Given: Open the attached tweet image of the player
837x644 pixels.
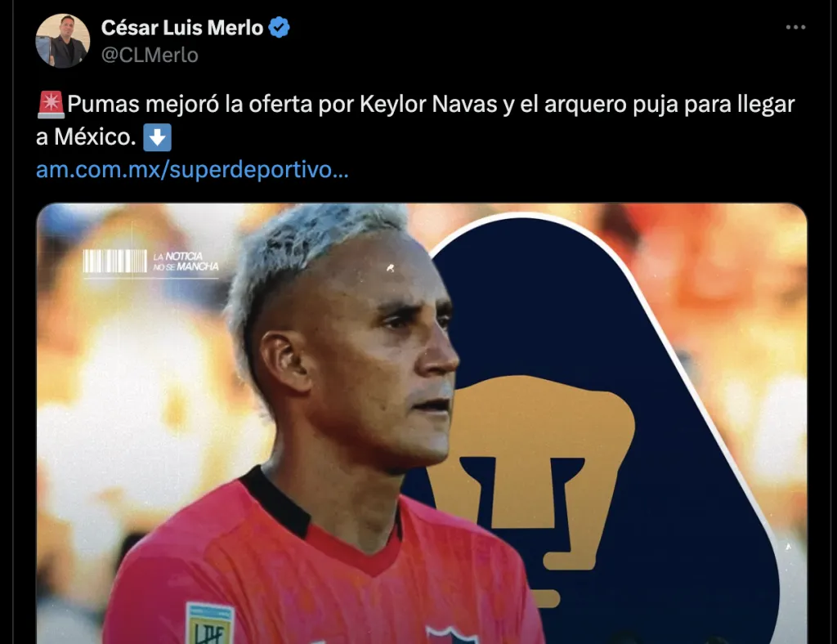Looking at the screenshot, I should (422, 423).
